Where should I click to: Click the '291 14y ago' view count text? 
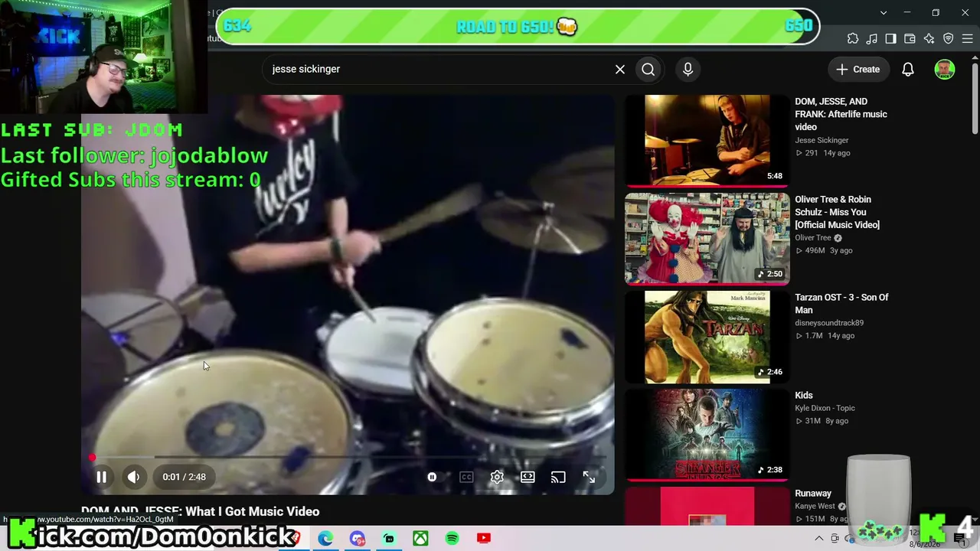[823, 153]
